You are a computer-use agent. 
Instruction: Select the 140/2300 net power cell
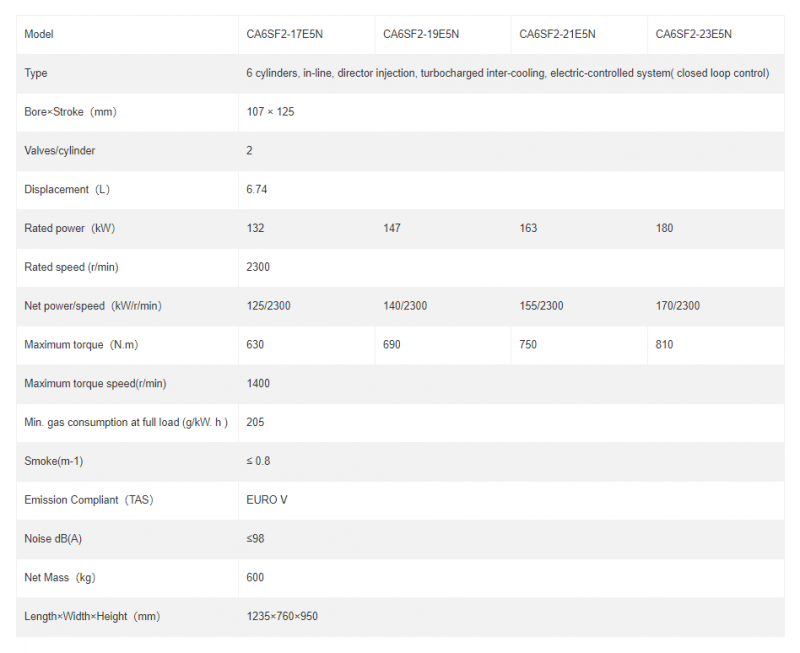tap(405, 306)
